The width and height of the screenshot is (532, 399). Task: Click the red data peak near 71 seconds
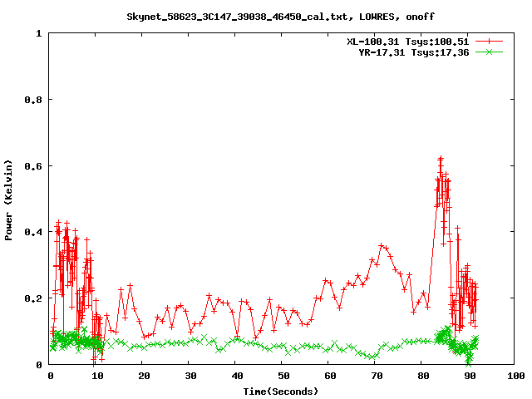tap(381, 245)
